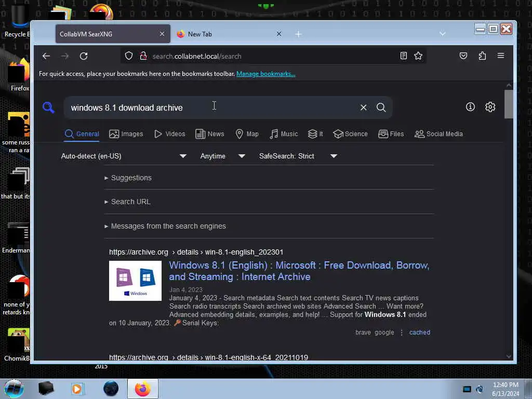Select the Enderman desktop icon
The height and width of the screenshot is (399, 532).
16,237
